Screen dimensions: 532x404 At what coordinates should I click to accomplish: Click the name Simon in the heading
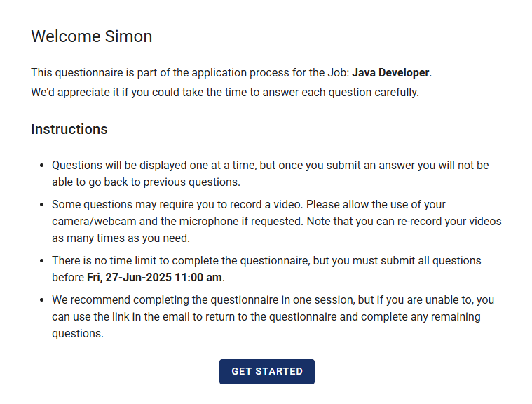(x=128, y=36)
